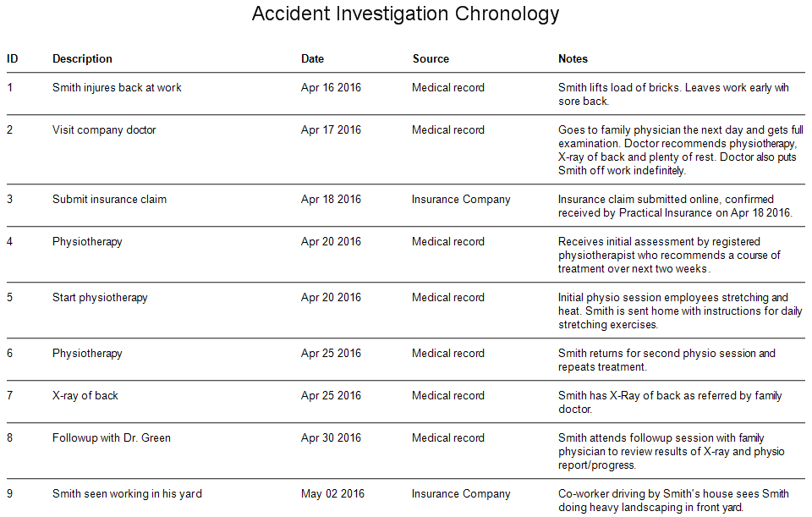Select the note about Smith lifting bricks
The height and width of the screenshot is (517, 812).
673,94
